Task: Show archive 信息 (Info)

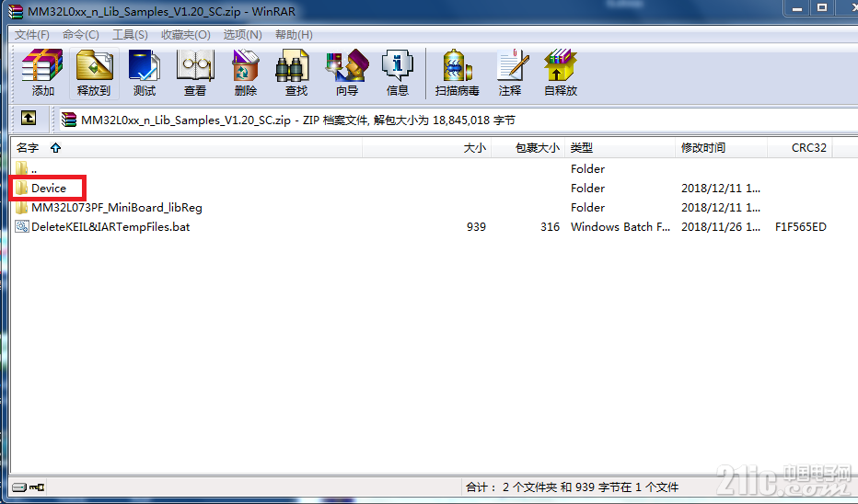Action: (x=398, y=72)
